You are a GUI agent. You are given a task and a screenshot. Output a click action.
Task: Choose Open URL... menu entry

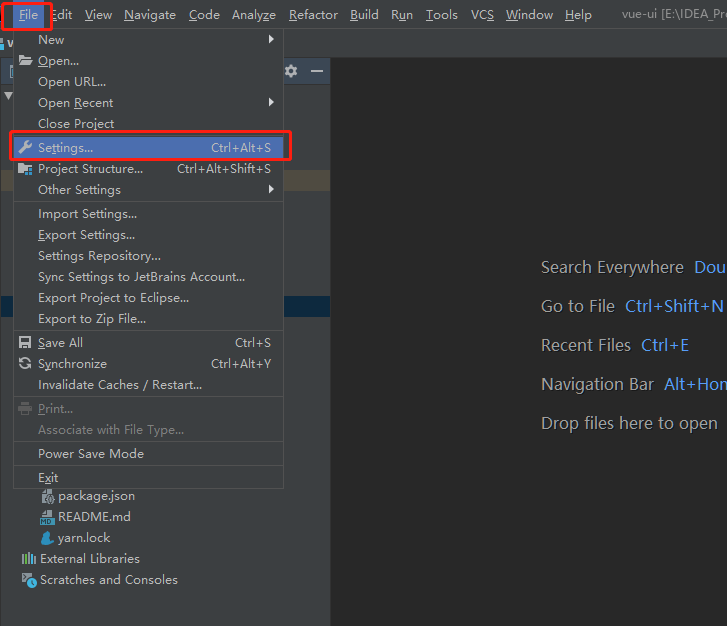click(148, 82)
